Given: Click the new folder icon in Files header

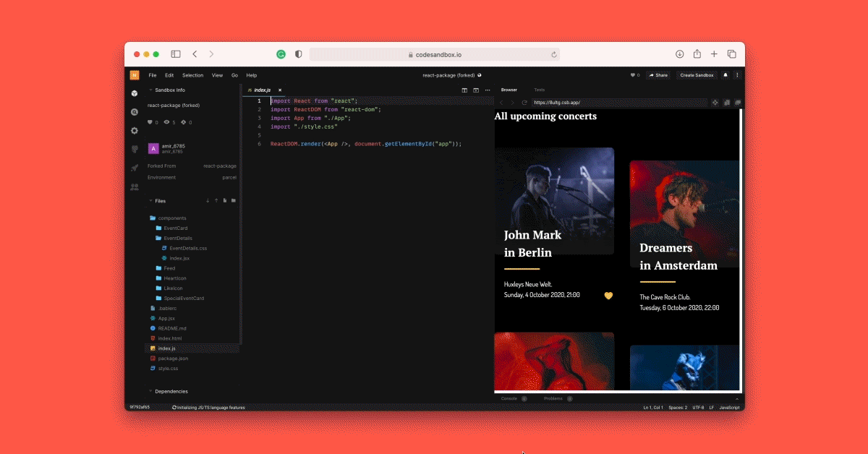Looking at the screenshot, I should tap(233, 200).
